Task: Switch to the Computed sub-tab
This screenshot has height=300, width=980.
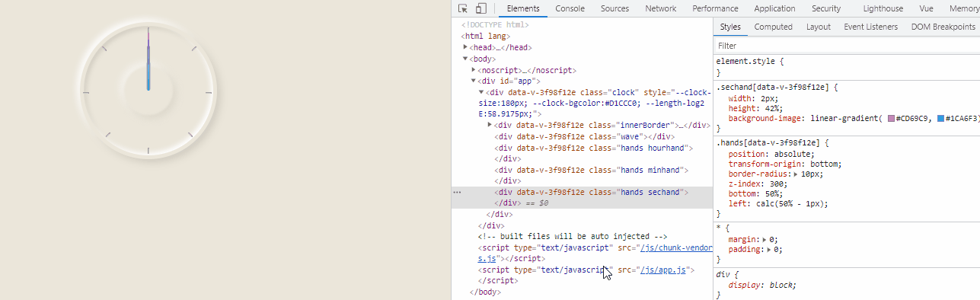Action: tap(773, 27)
